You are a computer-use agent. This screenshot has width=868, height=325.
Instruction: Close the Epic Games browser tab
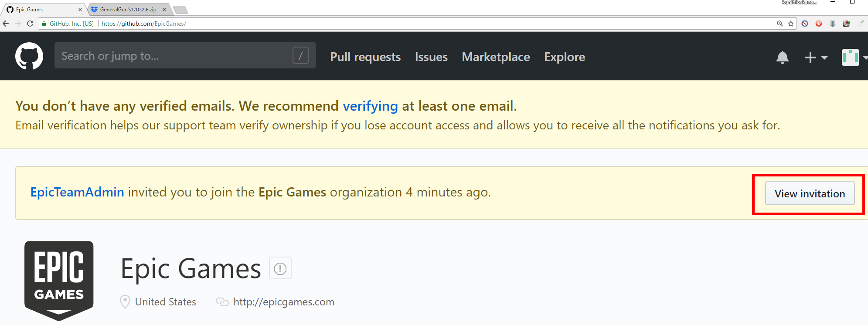[x=80, y=10]
